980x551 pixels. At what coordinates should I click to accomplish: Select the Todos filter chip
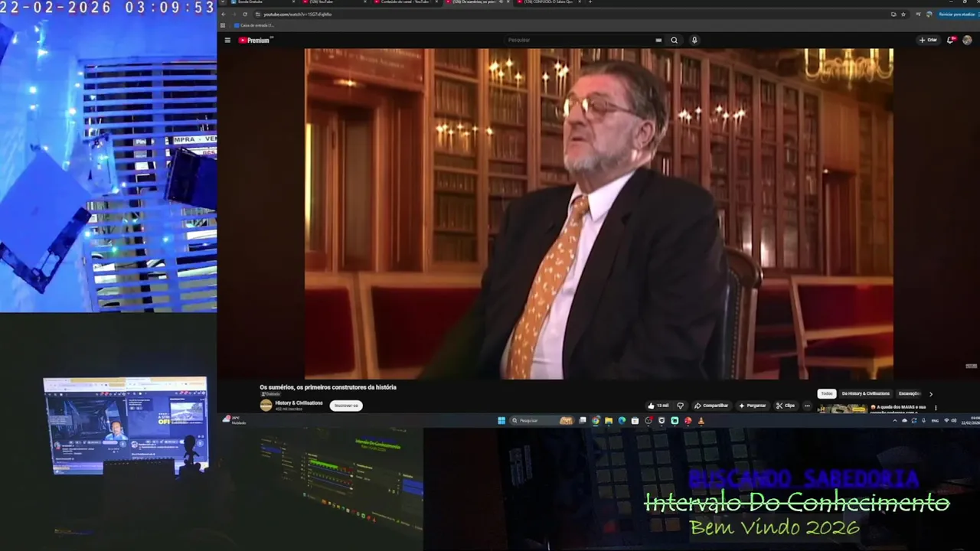827,393
